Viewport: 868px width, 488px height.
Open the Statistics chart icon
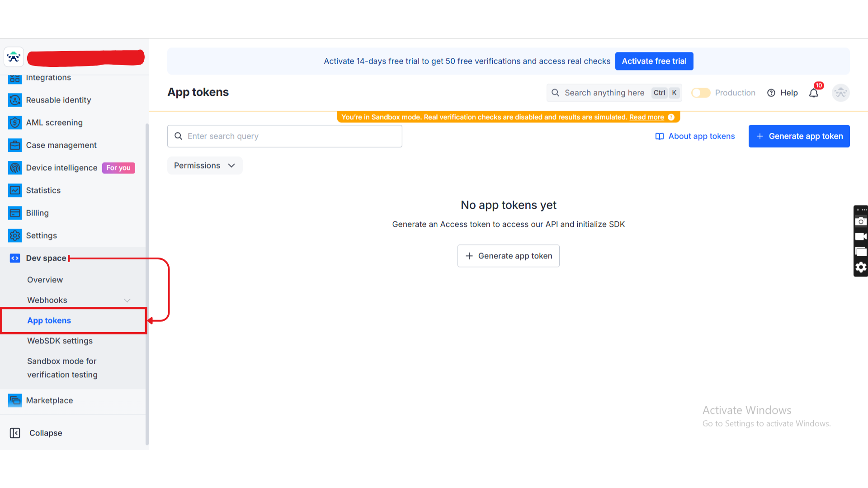(x=15, y=190)
